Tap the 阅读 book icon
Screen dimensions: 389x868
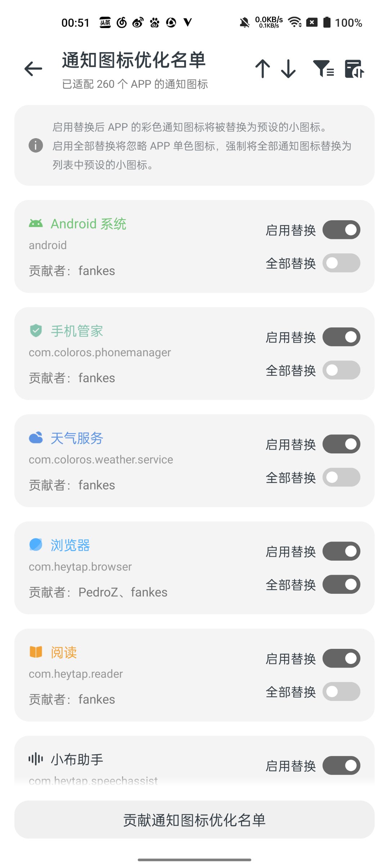[x=36, y=652]
